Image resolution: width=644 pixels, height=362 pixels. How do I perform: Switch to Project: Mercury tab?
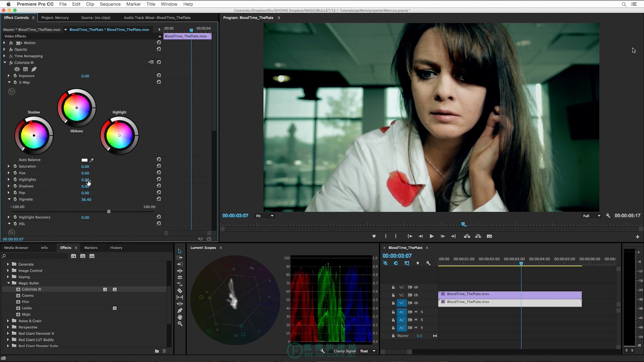coord(55,18)
